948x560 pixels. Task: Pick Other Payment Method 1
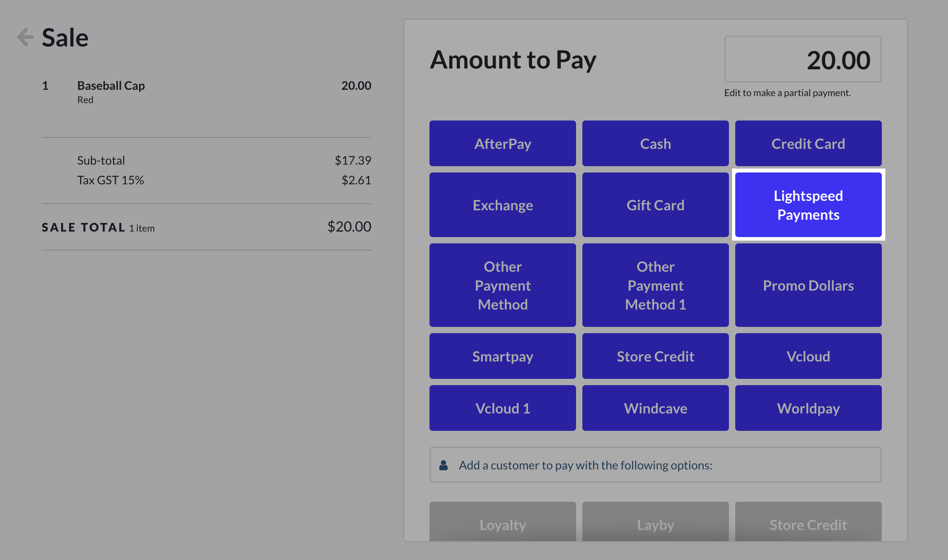(655, 285)
